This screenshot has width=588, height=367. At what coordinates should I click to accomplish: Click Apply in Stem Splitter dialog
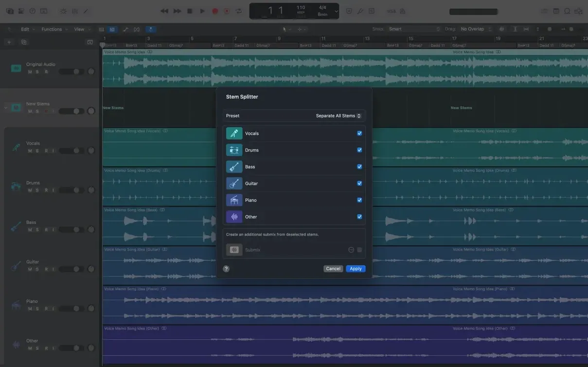[x=356, y=269]
